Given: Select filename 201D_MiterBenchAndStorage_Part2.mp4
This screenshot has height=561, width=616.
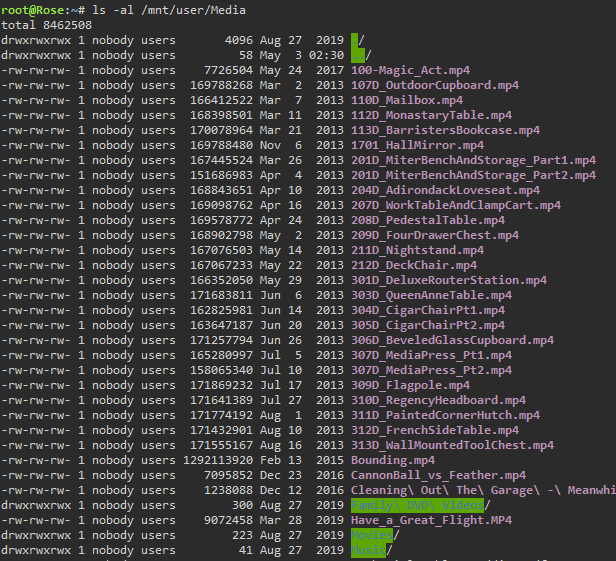Looking at the screenshot, I should pyautogui.click(x=473, y=175).
